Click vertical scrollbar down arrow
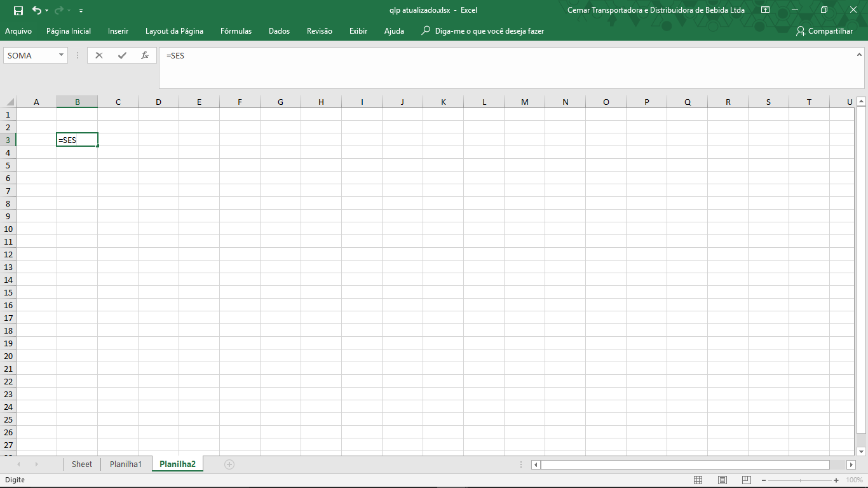 click(x=862, y=451)
